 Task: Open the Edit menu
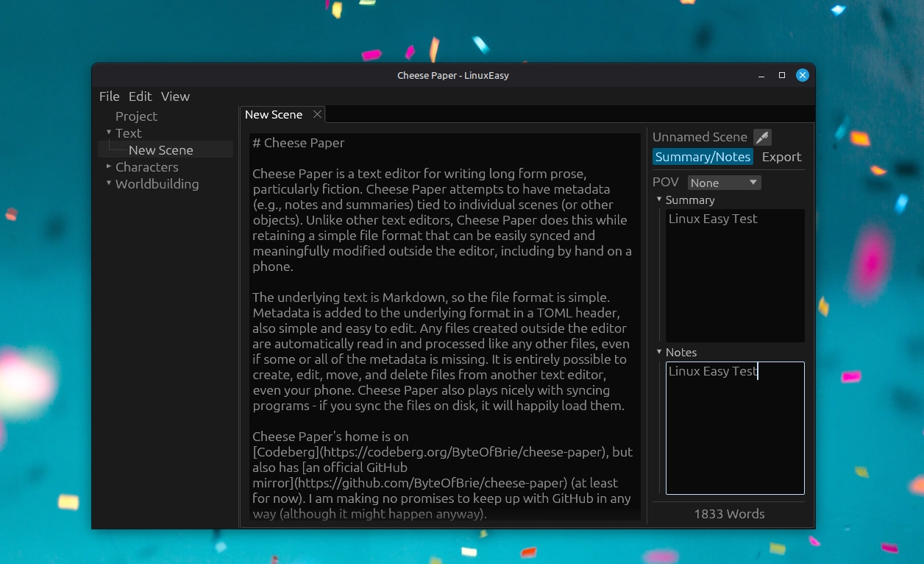click(140, 96)
